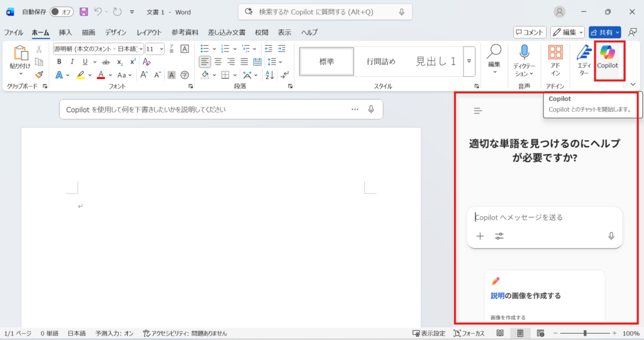Click the microphone in Copilot message box
The width and height of the screenshot is (644, 340).
coord(611,236)
